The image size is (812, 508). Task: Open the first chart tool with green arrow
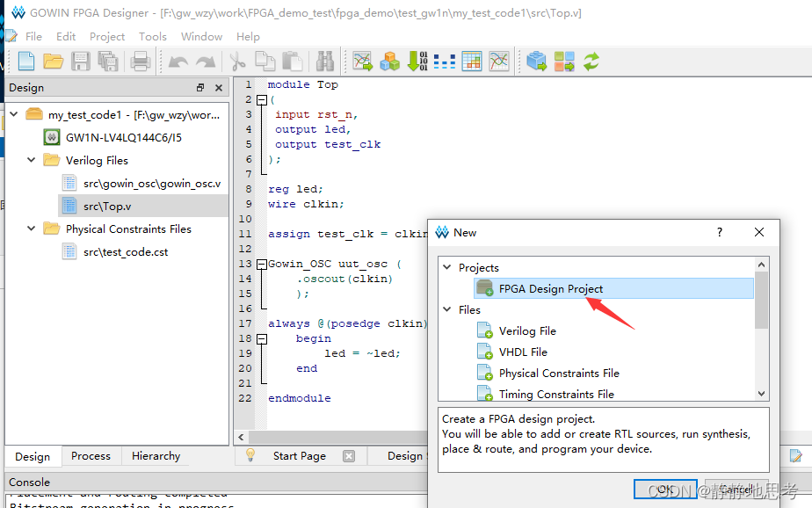tap(362, 62)
